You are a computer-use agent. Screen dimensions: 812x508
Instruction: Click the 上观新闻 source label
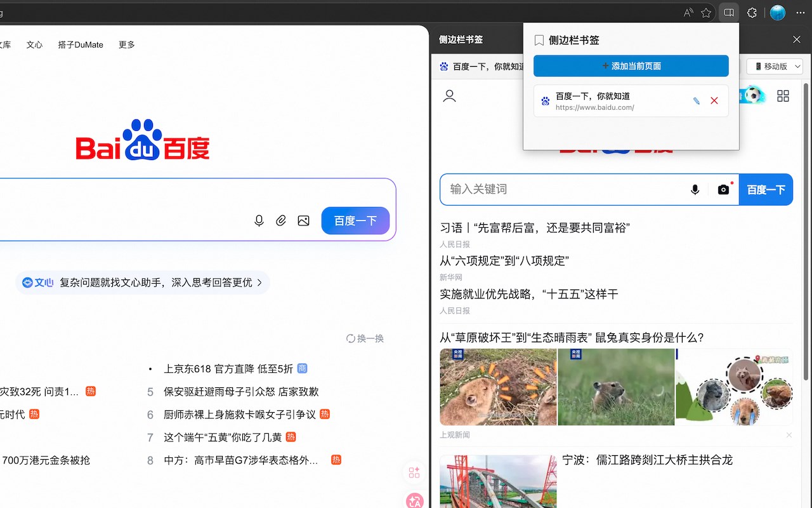(x=455, y=435)
